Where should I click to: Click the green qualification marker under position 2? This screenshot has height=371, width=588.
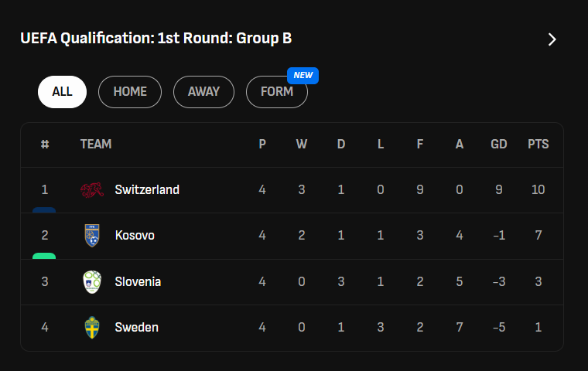[44, 256]
